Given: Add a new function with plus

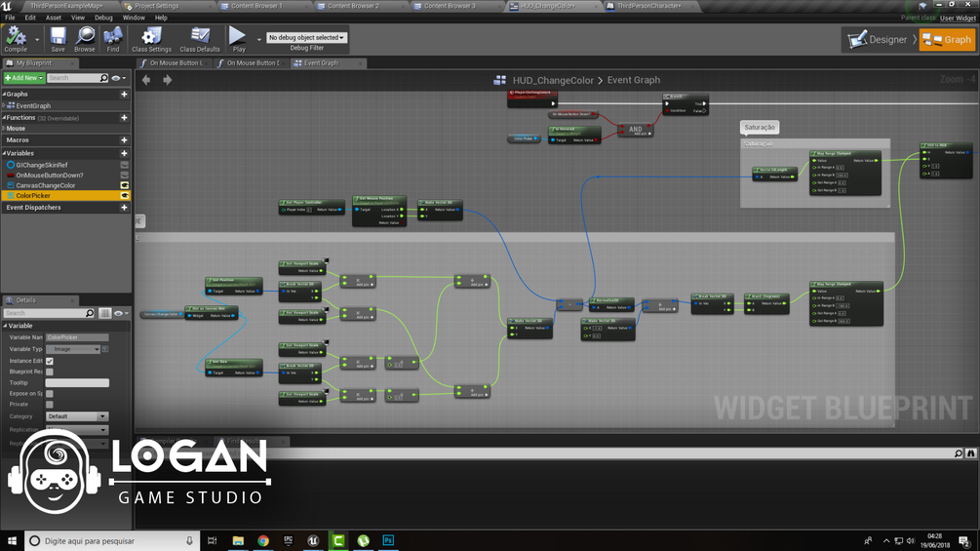Looking at the screenshot, I should [x=124, y=117].
